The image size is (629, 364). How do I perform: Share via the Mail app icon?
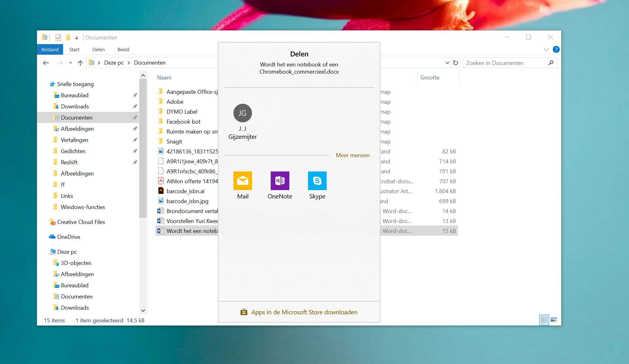242,180
